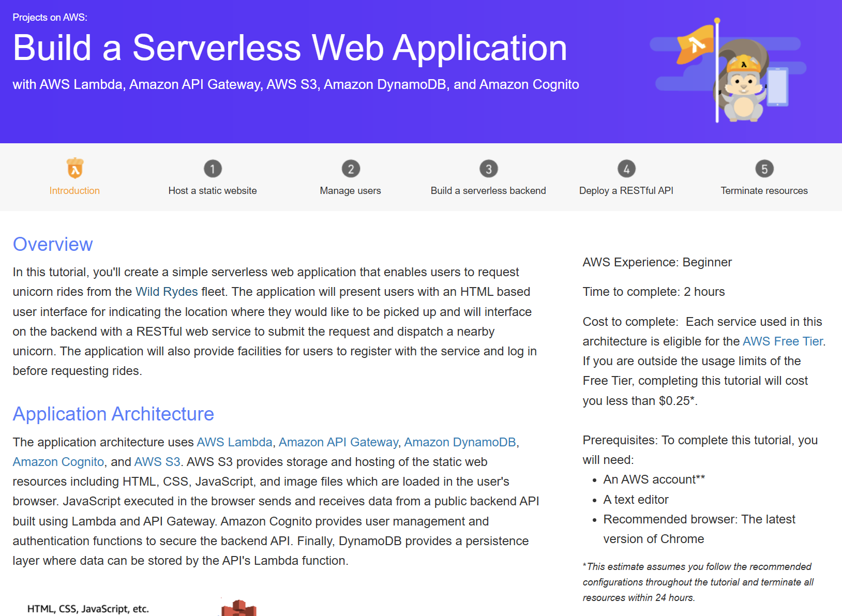Open the AWS S3 link
Viewport: 842px width, 616px height.
(157, 462)
